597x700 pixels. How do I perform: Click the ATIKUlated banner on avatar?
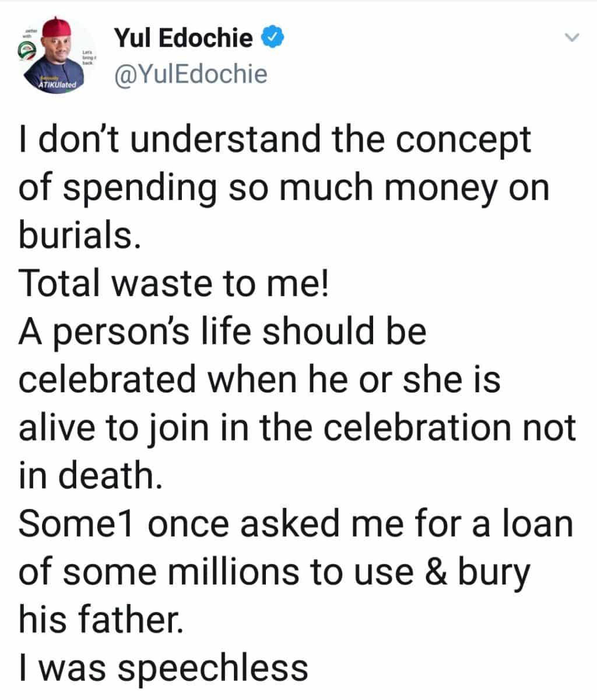point(57,83)
